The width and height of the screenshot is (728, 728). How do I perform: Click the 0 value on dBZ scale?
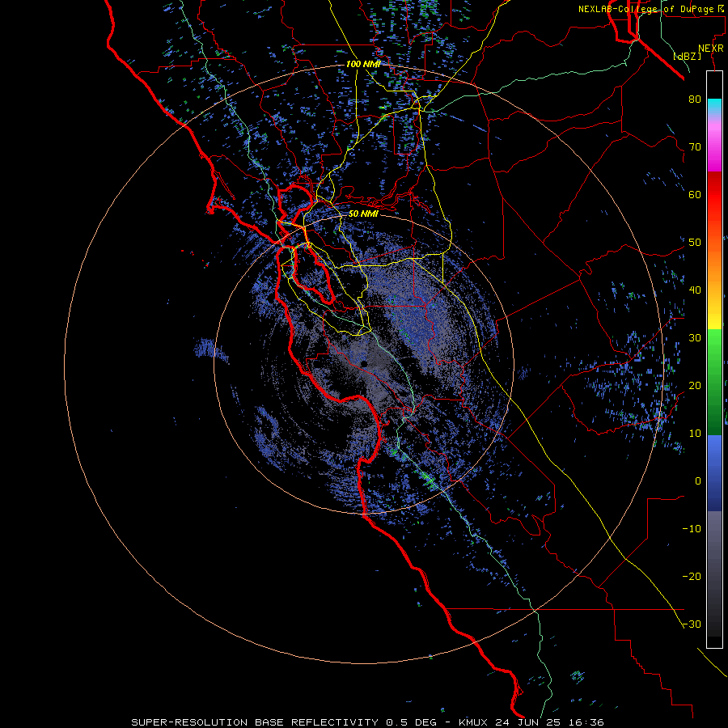coord(698,481)
